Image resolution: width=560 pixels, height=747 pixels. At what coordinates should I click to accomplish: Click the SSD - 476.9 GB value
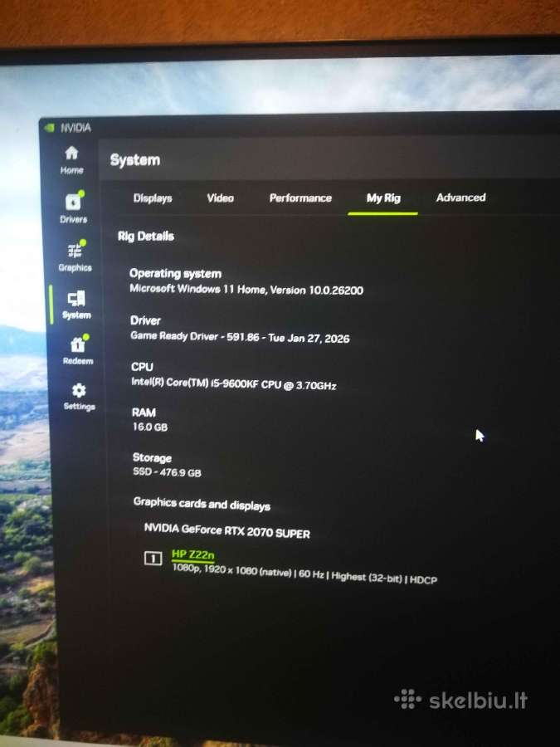pyautogui.click(x=167, y=472)
